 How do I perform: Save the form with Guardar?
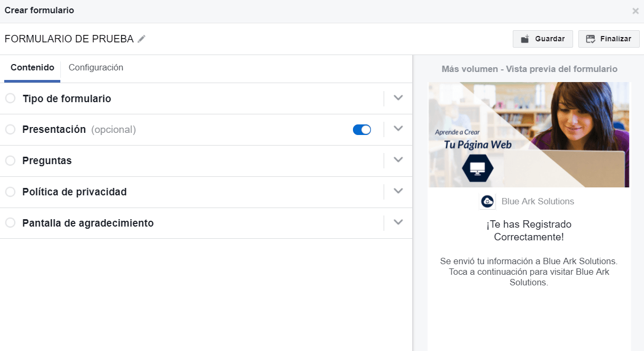click(543, 39)
